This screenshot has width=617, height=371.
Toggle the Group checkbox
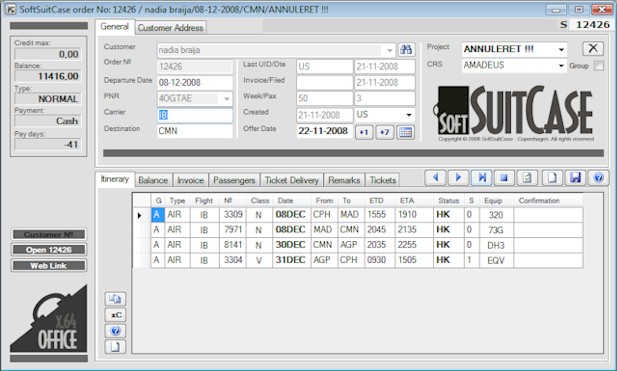(x=599, y=65)
